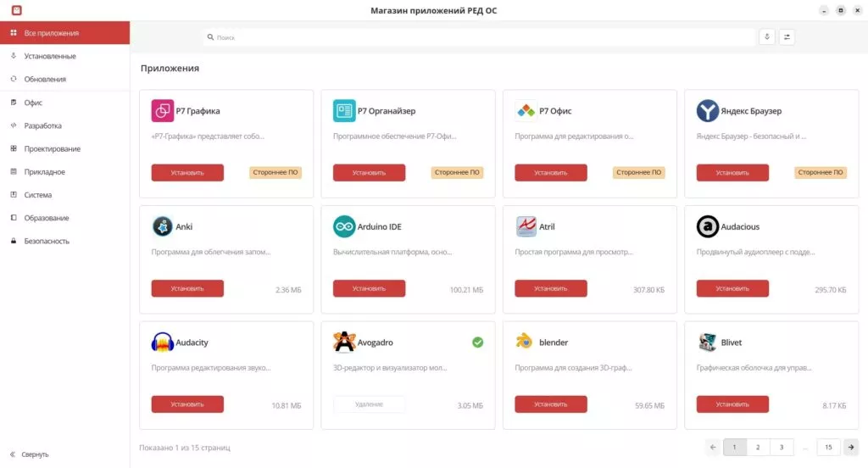Image resolution: width=868 pixels, height=468 pixels.
Task: Select the Разработка category
Action: point(42,125)
